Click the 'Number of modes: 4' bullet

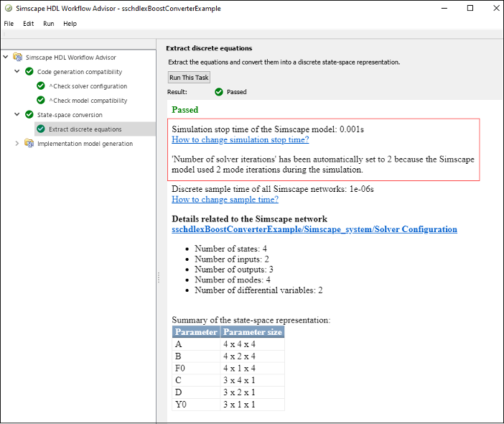coord(233,280)
